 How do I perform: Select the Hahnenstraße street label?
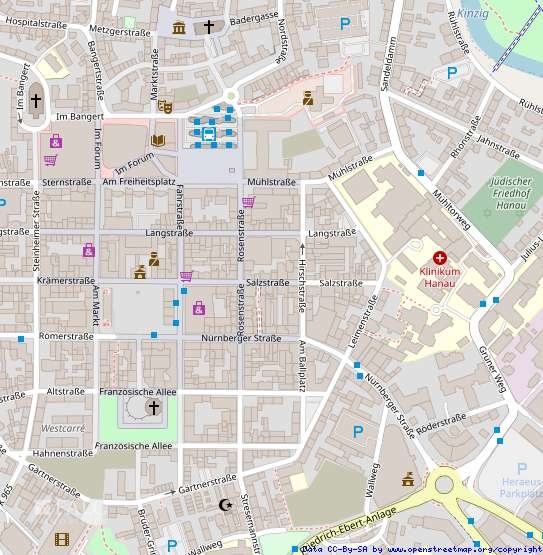click(63, 453)
